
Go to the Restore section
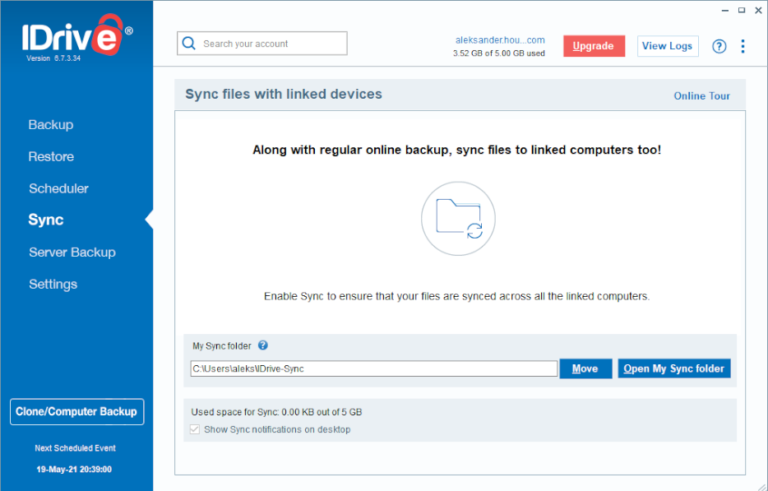coord(51,157)
